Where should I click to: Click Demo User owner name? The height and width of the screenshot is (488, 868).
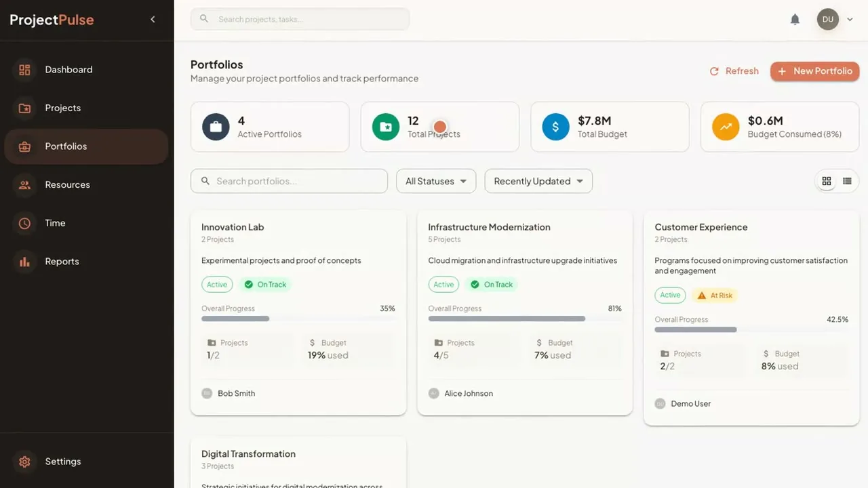pos(691,404)
